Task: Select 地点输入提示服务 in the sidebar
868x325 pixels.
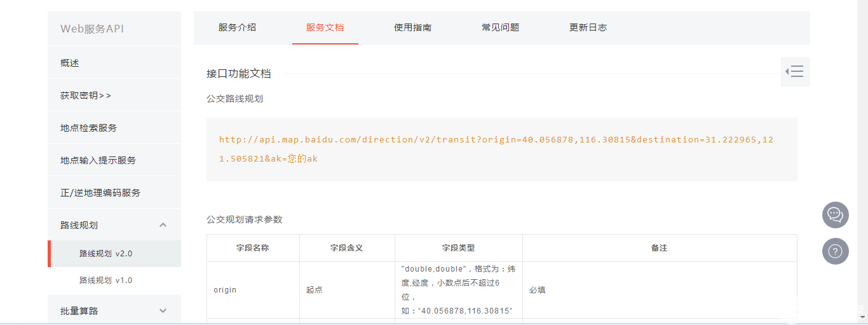Action: tap(114, 160)
